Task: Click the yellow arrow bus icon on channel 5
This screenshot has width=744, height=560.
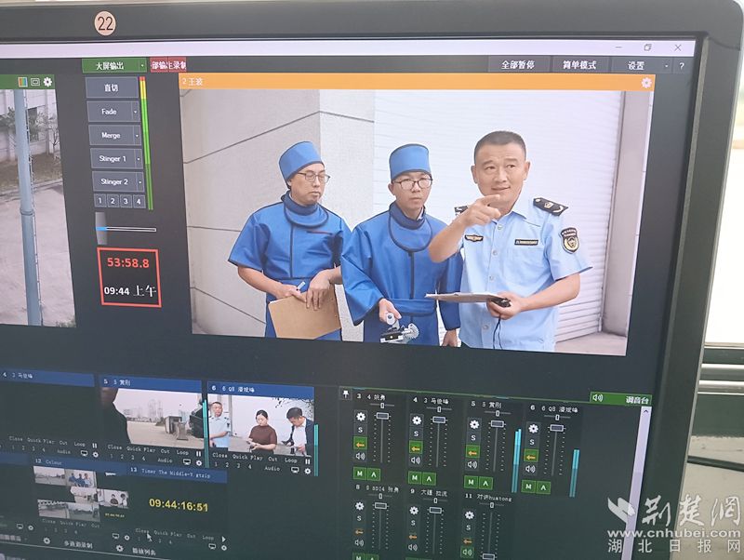Action: [472, 452]
